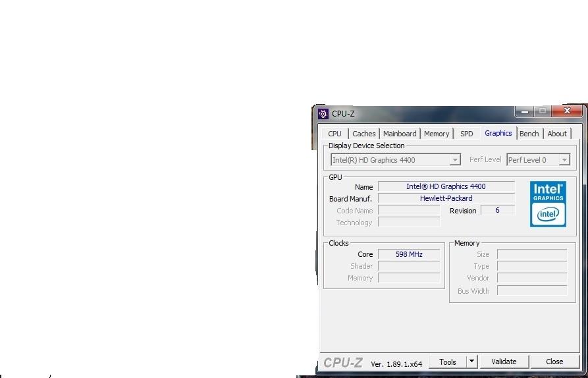Click the Bus Width field
588x378 pixels.
(532, 290)
